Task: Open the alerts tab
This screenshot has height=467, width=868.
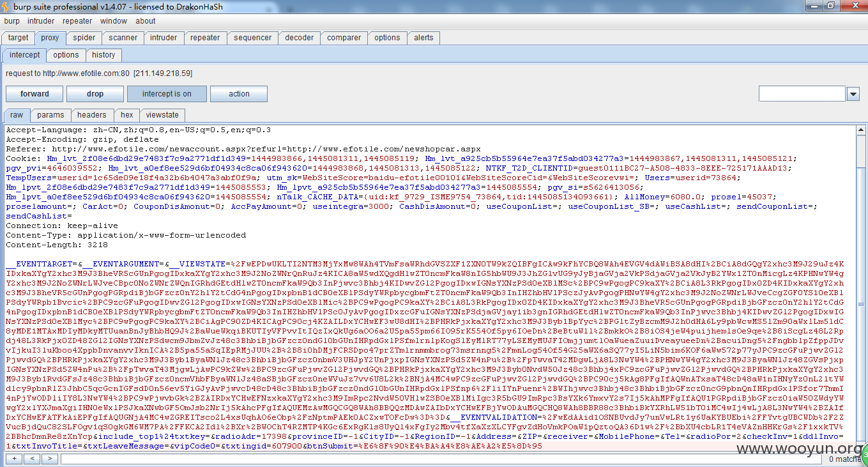Action: tap(423, 38)
